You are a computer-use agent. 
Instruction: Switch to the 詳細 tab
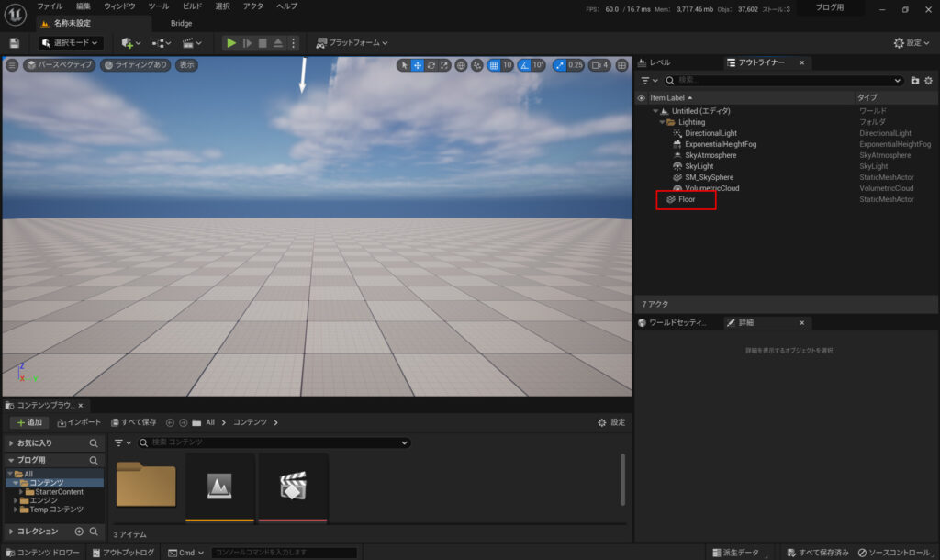(x=745, y=323)
